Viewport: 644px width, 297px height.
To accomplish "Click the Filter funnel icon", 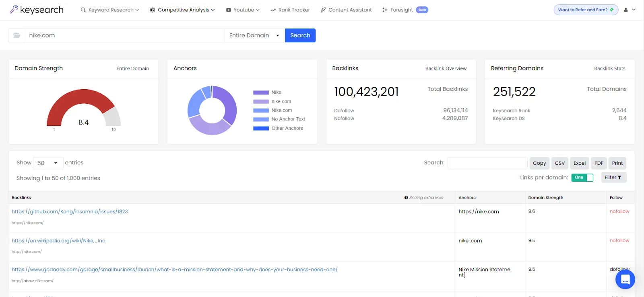I will click(619, 177).
